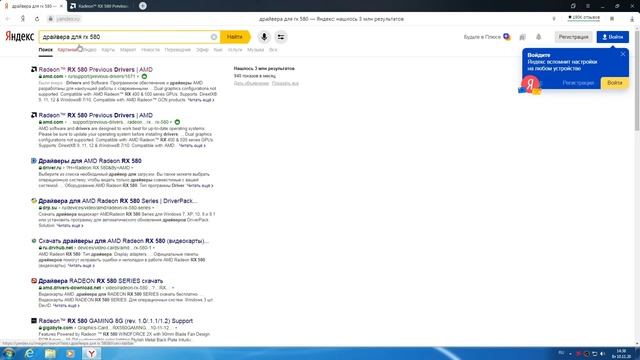Click green badge beside second amd.com URL
640x360 pixels.
pyautogui.click(x=177, y=122)
